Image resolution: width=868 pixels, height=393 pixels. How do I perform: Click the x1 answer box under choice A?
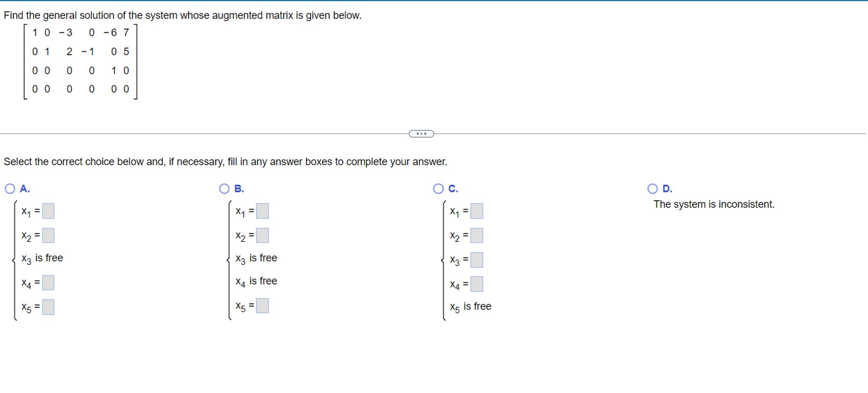[x=48, y=211]
